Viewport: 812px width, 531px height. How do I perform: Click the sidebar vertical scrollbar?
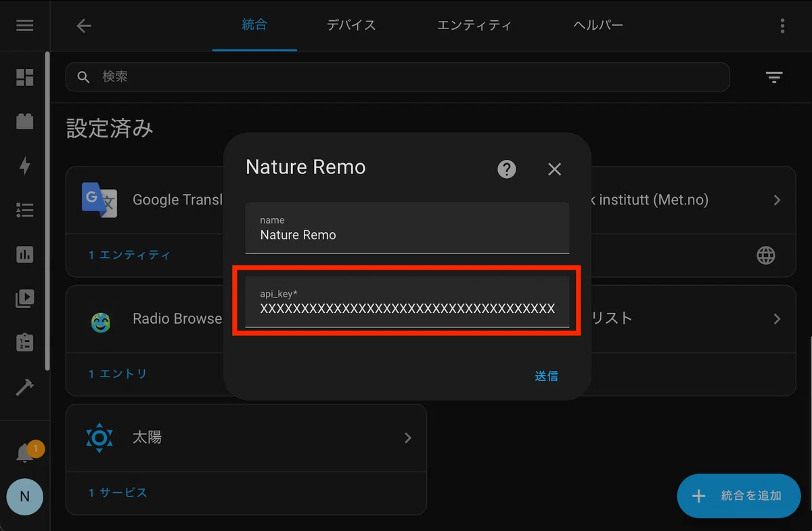pos(47,210)
